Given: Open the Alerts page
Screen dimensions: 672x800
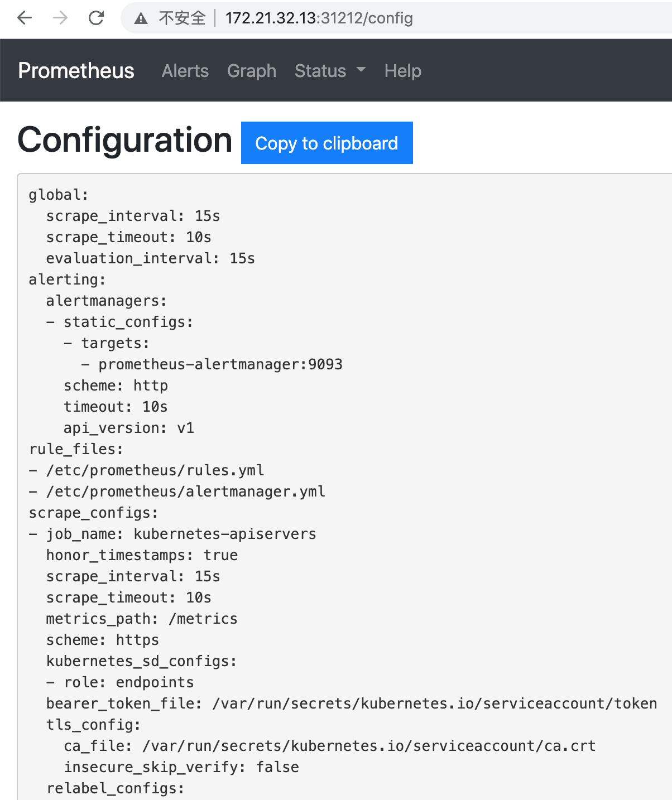Looking at the screenshot, I should click(185, 71).
